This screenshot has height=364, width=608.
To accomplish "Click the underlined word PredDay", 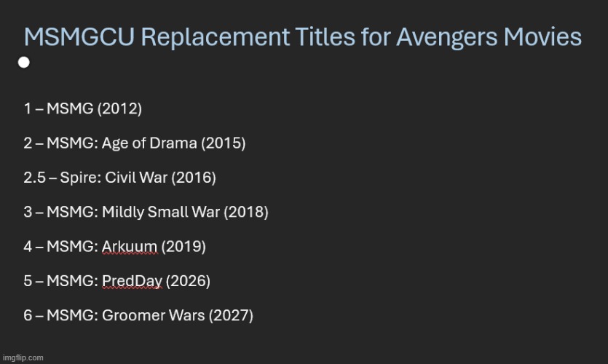I will point(132,281).
